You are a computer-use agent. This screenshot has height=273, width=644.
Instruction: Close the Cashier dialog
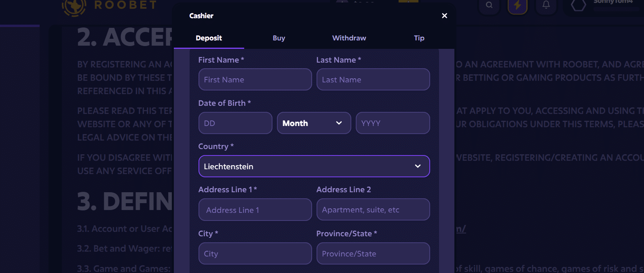point(444,15)
